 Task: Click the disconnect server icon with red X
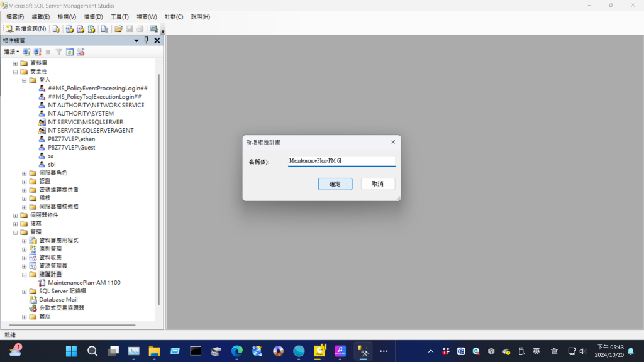tap(37, 52)
